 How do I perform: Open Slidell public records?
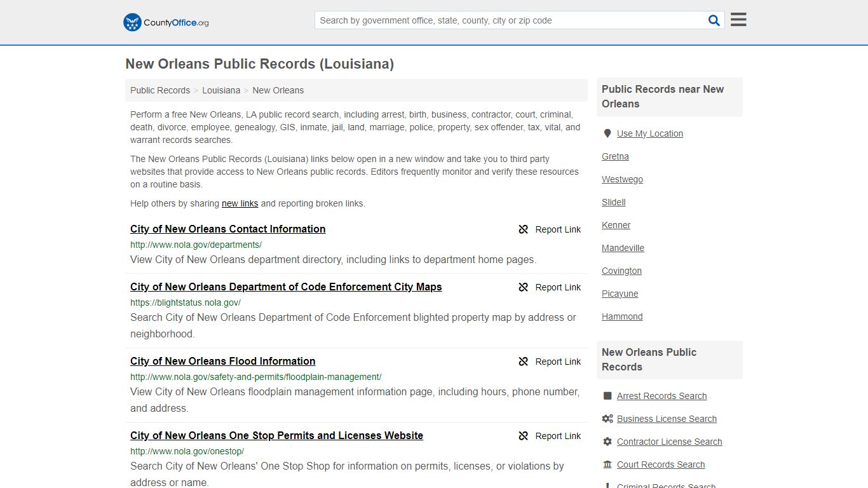(x=614, y=202)
